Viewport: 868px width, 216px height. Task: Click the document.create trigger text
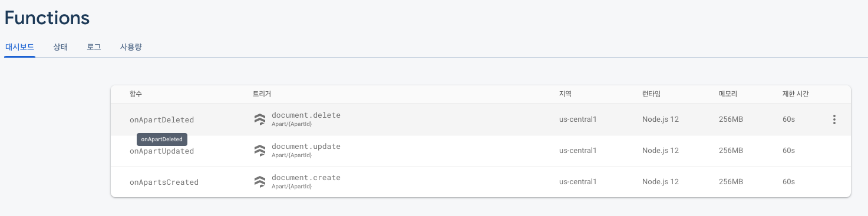(306, 178)
